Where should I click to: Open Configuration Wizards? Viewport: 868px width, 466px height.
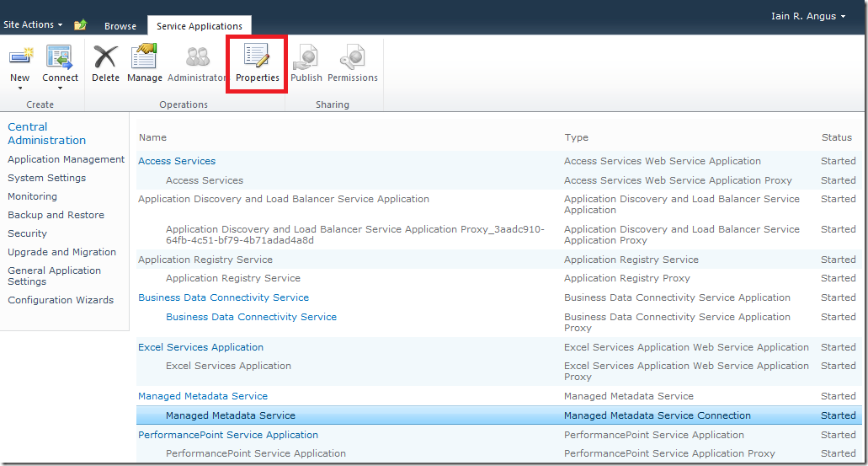pyautogui.click(x=61, y=300)
